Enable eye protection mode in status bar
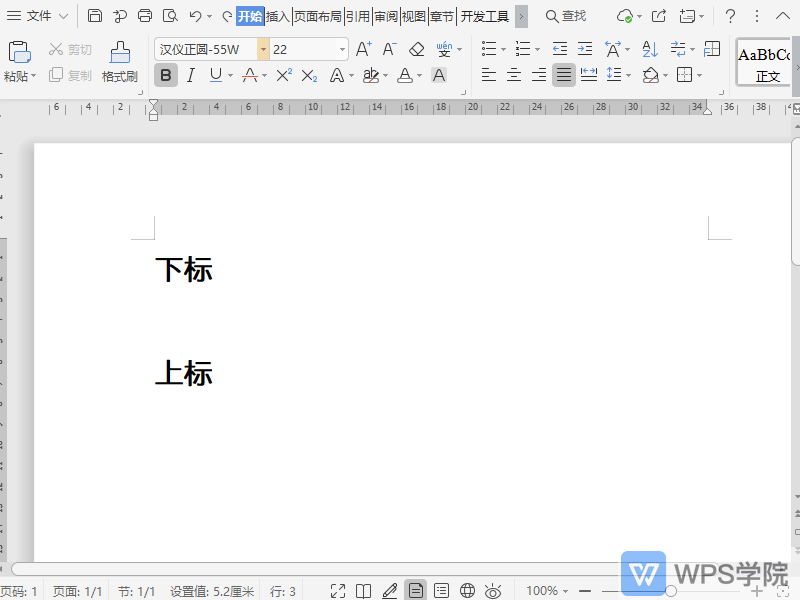 coord(492,589)
